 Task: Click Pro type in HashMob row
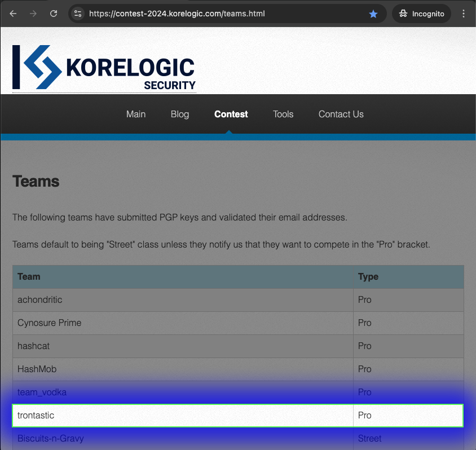point(409,369)
